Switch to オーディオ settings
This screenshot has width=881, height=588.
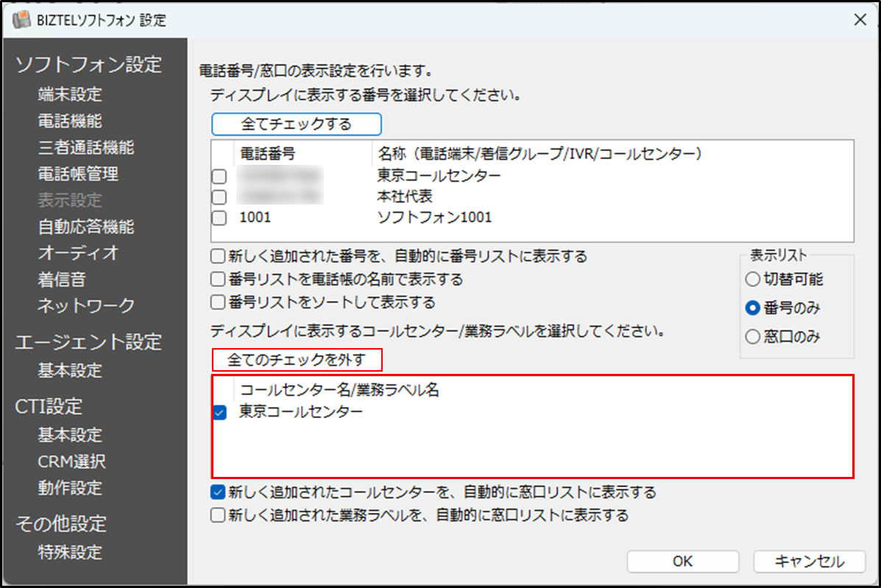pyautogui.click(x=78, y=252)
